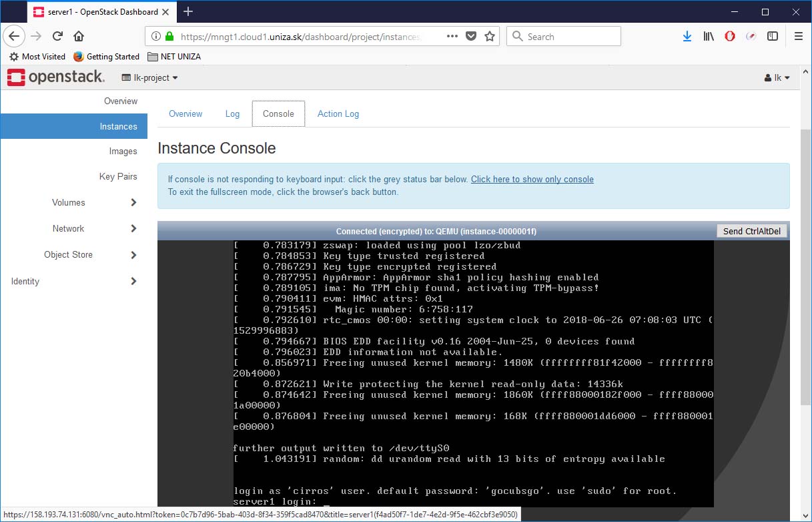This screenshot has height=522, width=812.
Task: Switch to the Action Log tab
Action: pyautogui.click(x=338, y=114)
